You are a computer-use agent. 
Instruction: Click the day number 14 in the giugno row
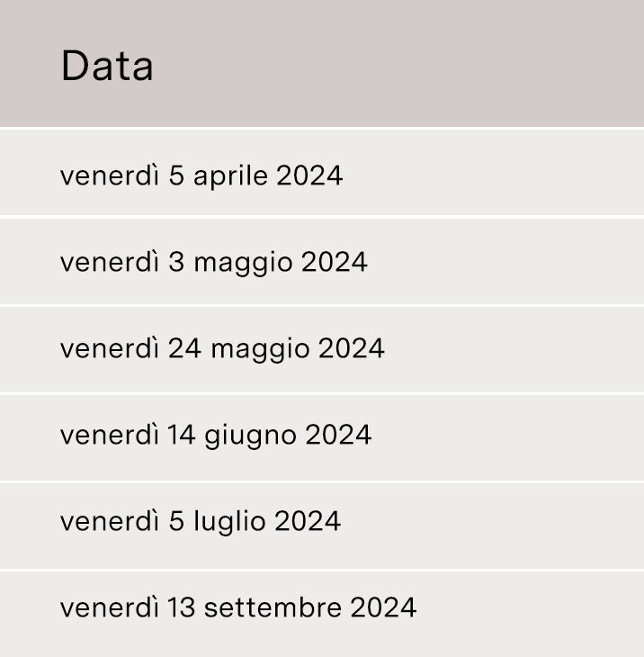[182, 435]
